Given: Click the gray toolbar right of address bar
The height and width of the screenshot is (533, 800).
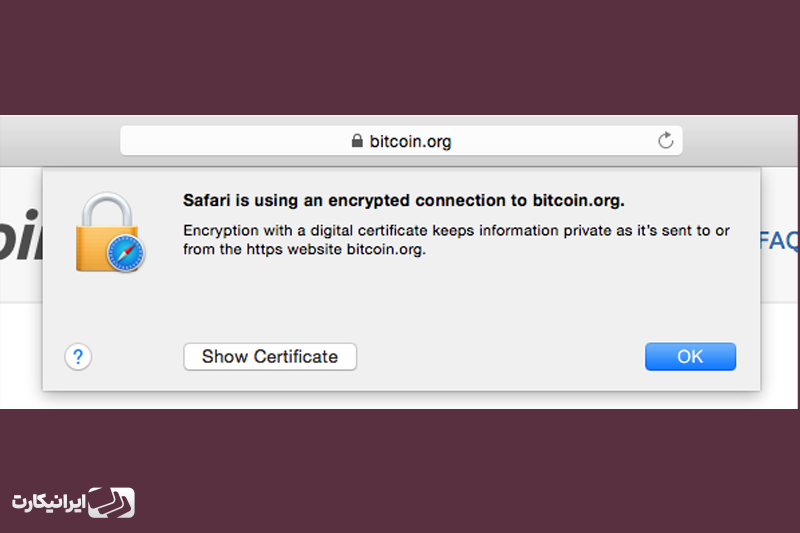Looking at the screenshot, I should pyautogui.click(x=740, y=141).
